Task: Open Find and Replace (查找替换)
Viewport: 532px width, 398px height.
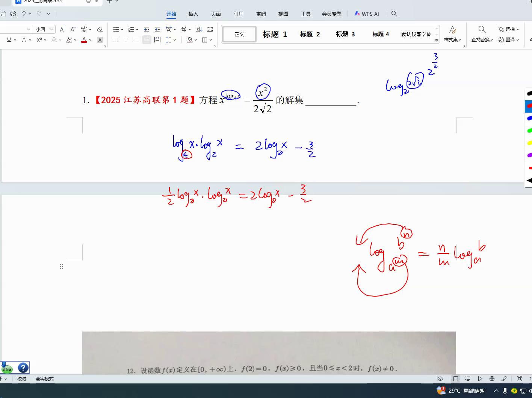Action: 482,34
